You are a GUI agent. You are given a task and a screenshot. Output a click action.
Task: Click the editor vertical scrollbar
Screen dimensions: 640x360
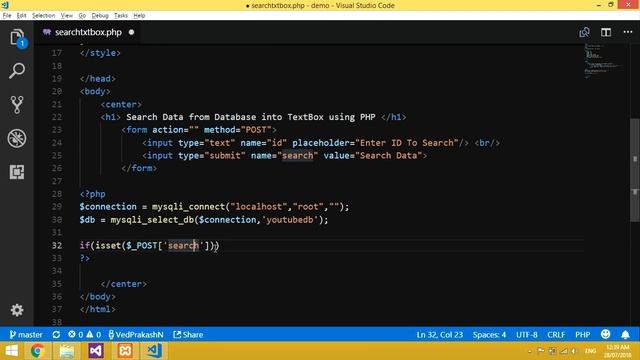pyautogui.click(x=635, y=170)
